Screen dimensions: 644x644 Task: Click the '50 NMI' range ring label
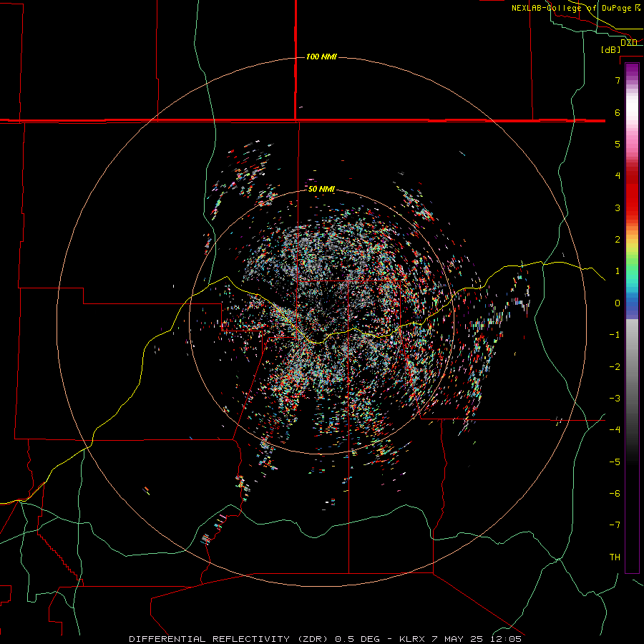point(321,189)
